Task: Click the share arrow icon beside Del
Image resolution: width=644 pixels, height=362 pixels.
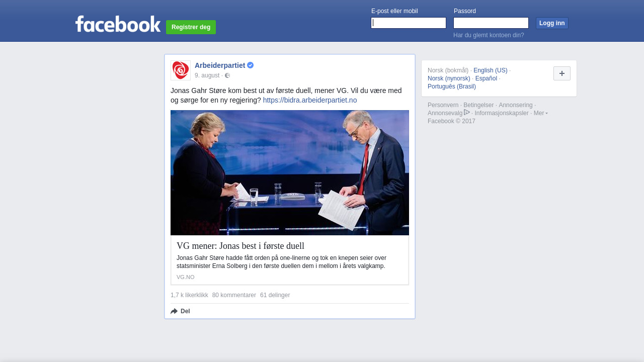Action: pyautogui.click(x=174, y=311)
